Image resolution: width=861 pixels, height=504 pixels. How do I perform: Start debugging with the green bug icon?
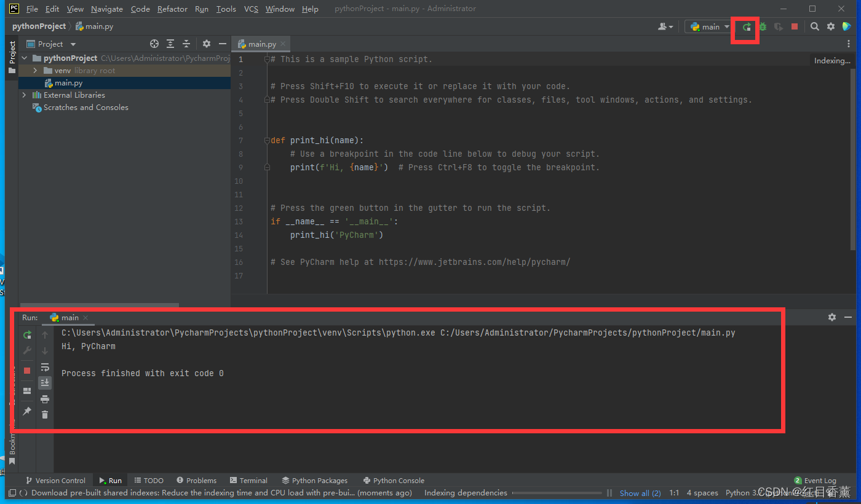tap(763, 27)
